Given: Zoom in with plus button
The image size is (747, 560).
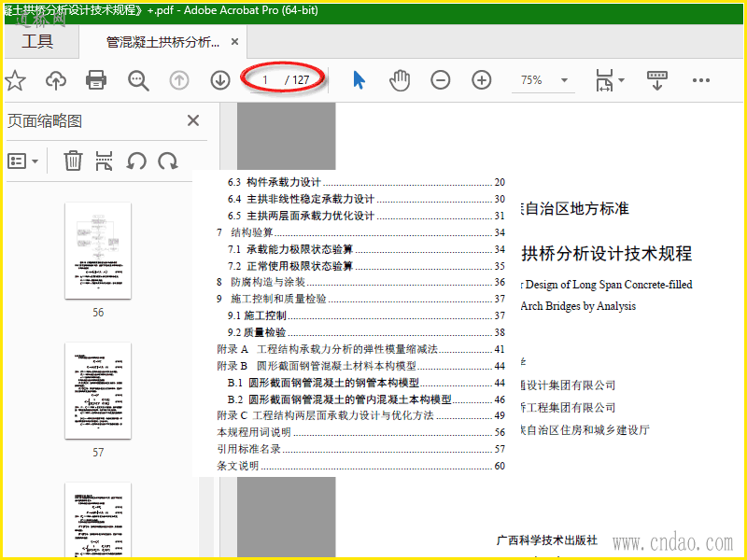Looking at the screenshot, I should coord(481,80).
